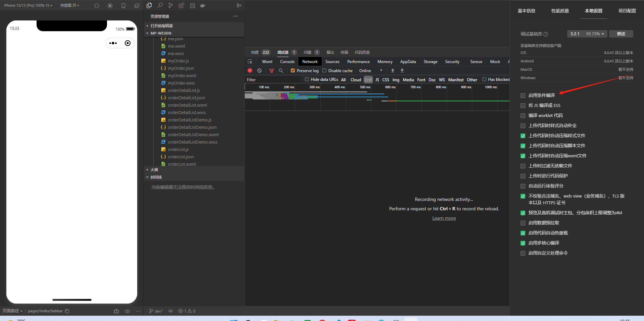
Task: Click the collapse editor panel icon
Action: [x=239, y=5]
